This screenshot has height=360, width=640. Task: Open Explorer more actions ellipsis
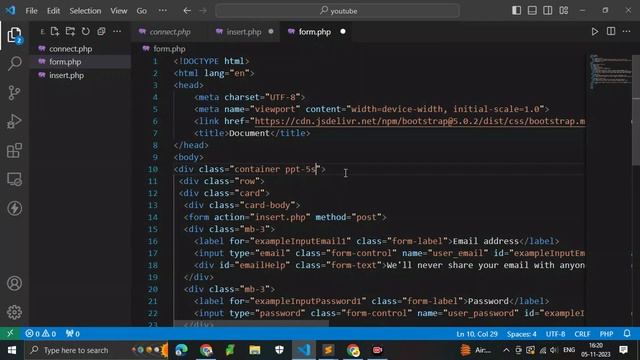117,31
